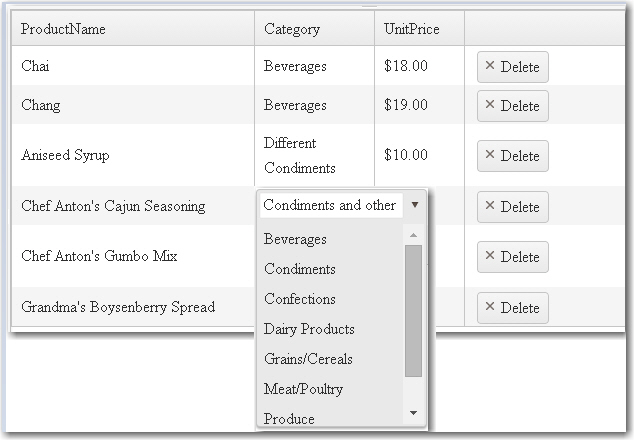This screenshot has height=440, width=634.
Task: Click the UnitPrice column header
Action: [x=411, y=29]
